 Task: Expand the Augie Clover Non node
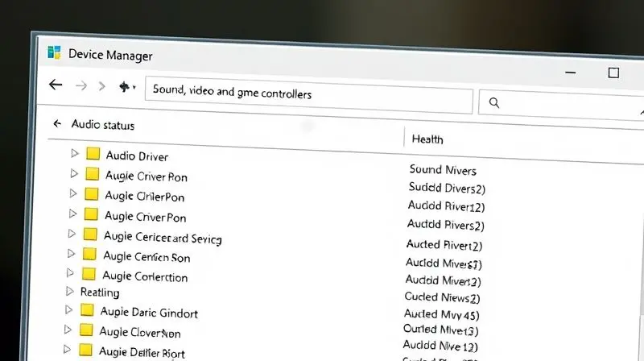point(68,330)
